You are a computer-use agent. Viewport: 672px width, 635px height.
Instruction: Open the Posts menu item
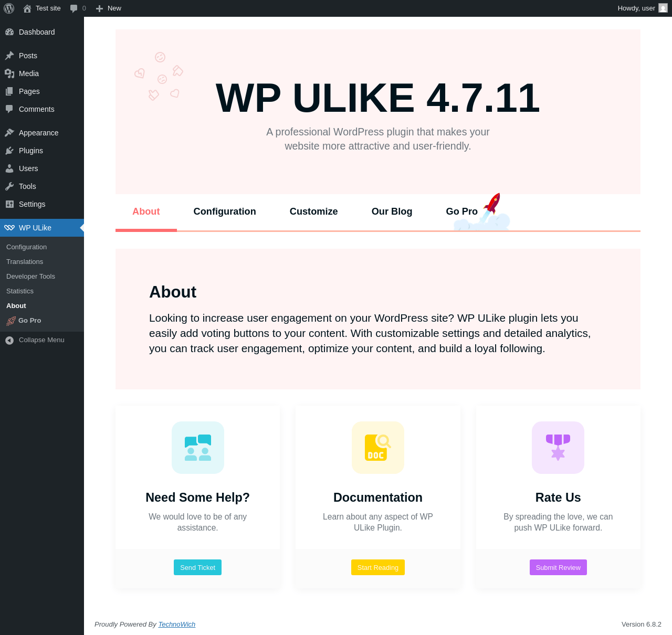click(x=42, y=56)
